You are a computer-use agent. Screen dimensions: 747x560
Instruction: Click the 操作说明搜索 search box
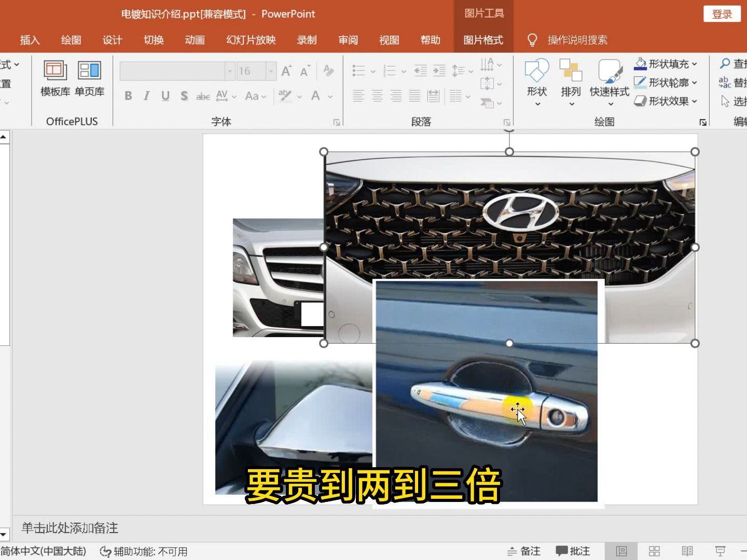point(577,40)
